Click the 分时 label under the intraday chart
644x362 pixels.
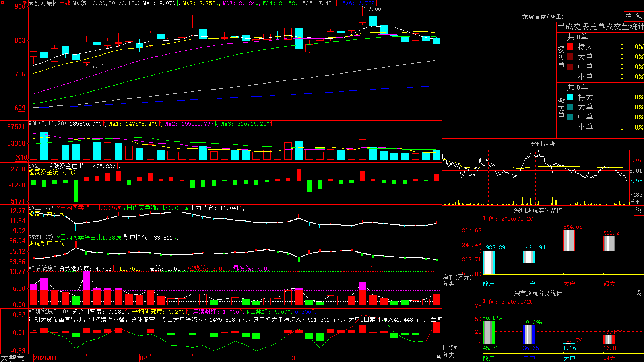(636, 202)
